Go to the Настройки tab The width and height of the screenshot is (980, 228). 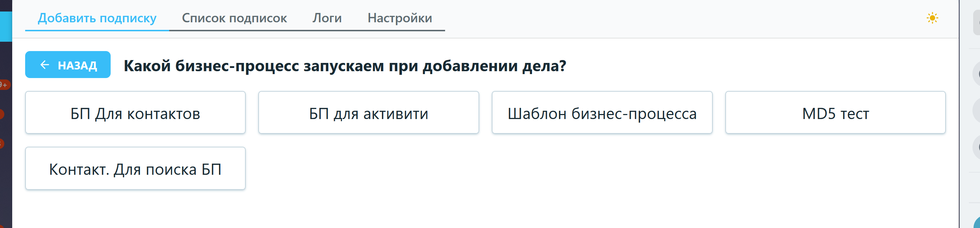pos(399,18)
